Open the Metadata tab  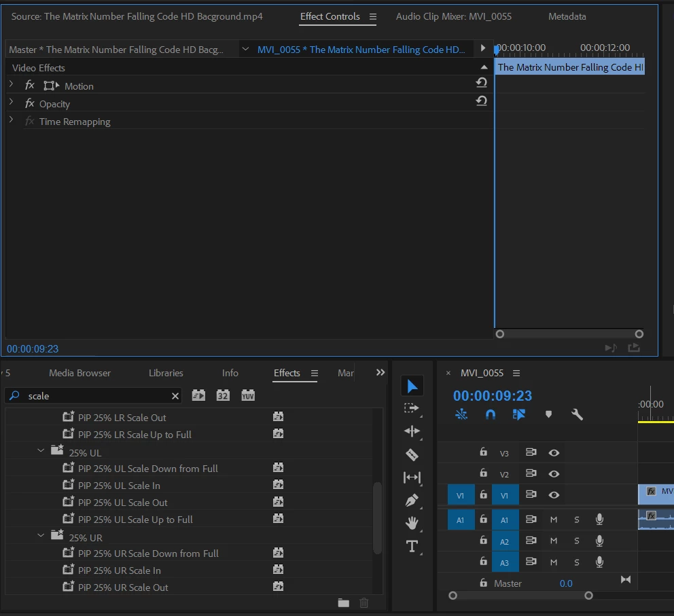point(567,17)
